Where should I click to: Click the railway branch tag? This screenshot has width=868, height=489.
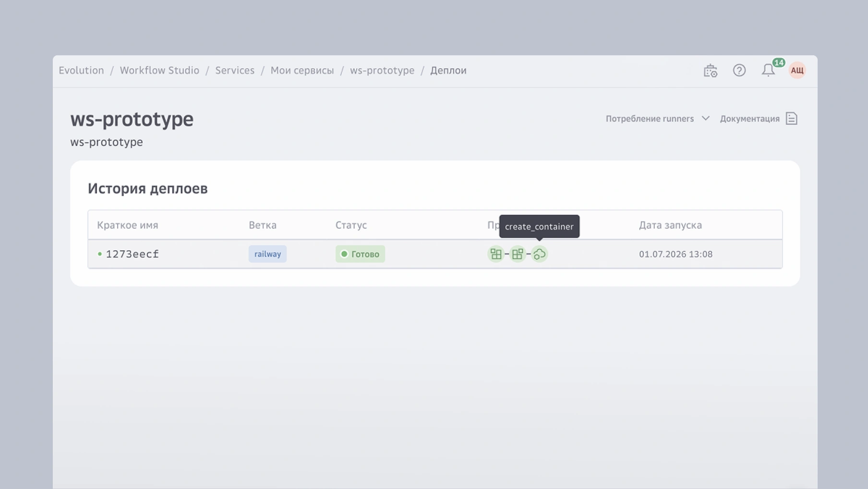(x=267, y=254)
